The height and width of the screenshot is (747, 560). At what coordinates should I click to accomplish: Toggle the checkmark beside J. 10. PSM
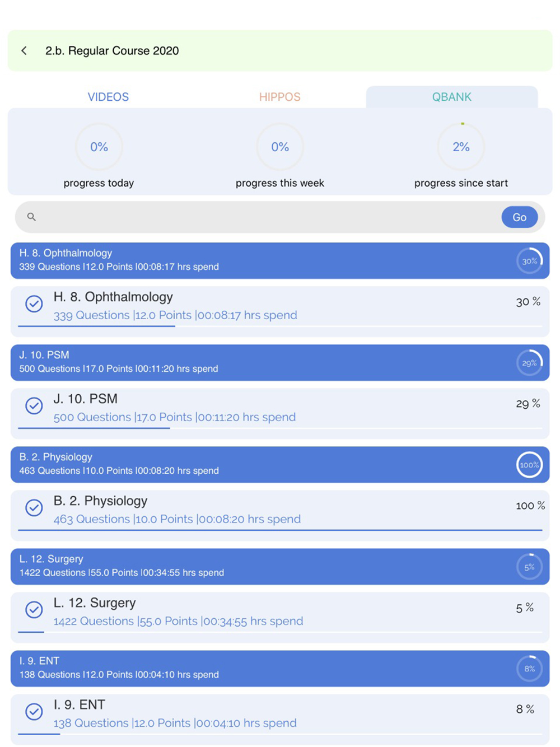[x=34, y=405]
